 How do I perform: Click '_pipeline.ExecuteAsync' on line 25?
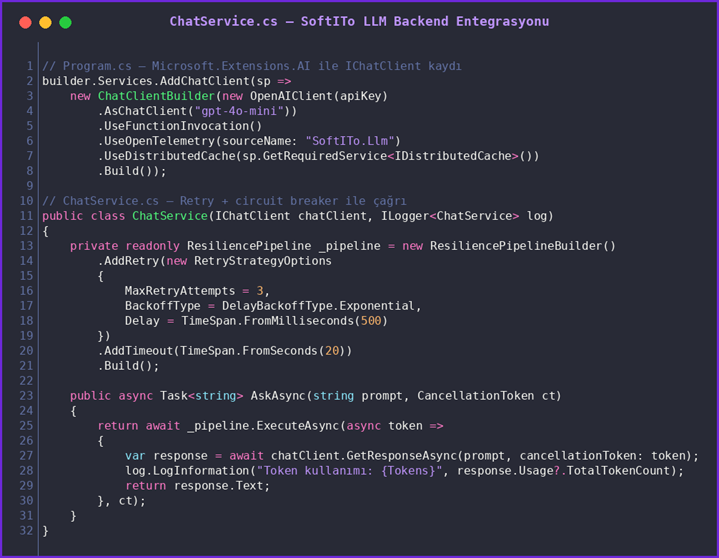(x=263, y=426)
